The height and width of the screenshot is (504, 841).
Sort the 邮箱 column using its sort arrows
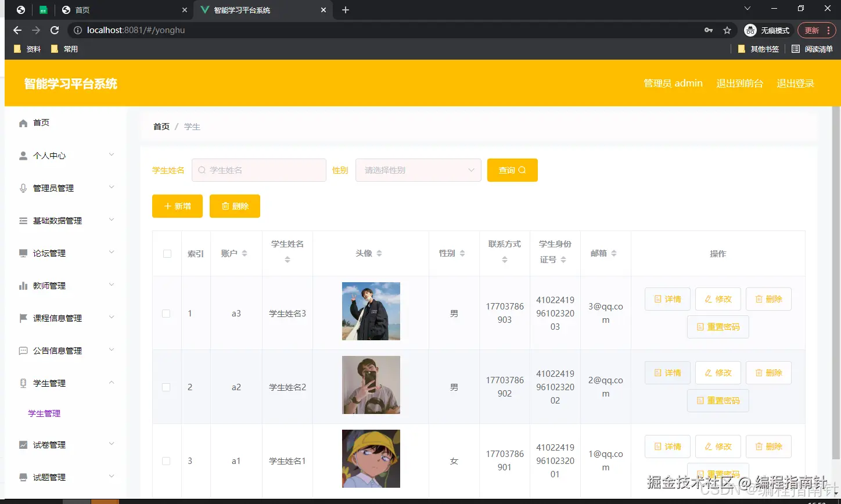point(614,254)
